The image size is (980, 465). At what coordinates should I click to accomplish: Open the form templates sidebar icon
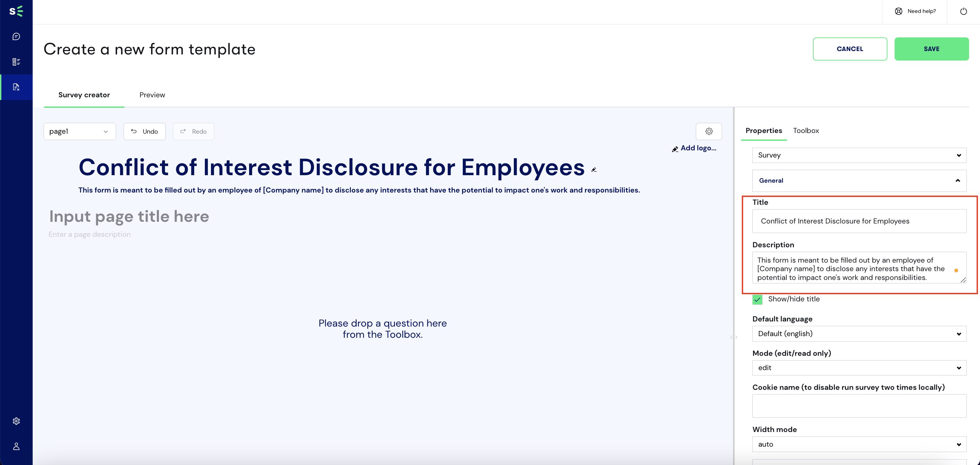16,87
